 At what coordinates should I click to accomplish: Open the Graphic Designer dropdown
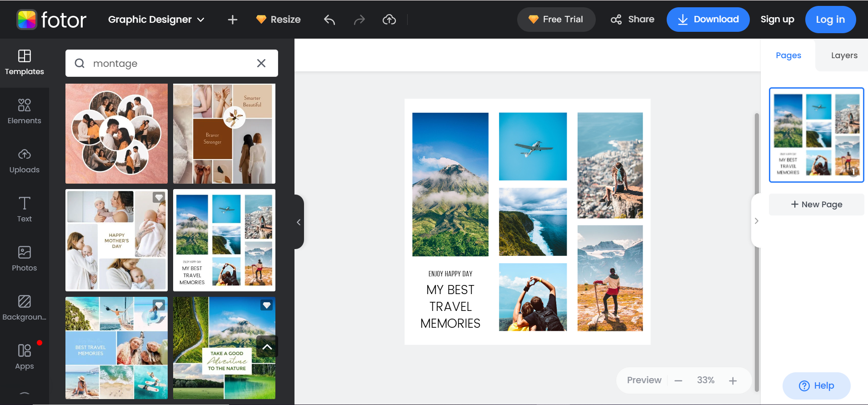point(156,20)
